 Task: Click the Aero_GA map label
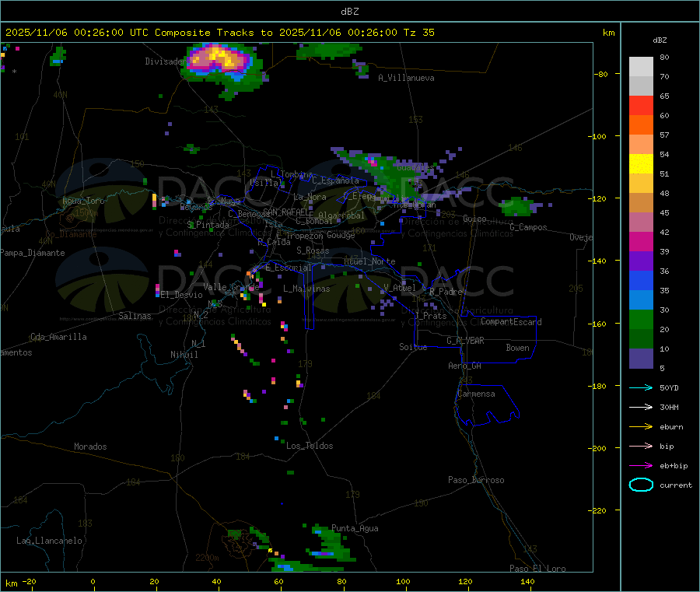click(x=464, y=366)
